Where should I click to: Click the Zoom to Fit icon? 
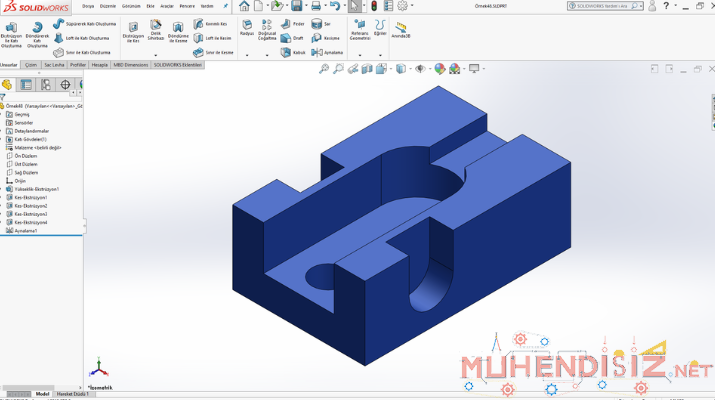[x=324, y=69]
